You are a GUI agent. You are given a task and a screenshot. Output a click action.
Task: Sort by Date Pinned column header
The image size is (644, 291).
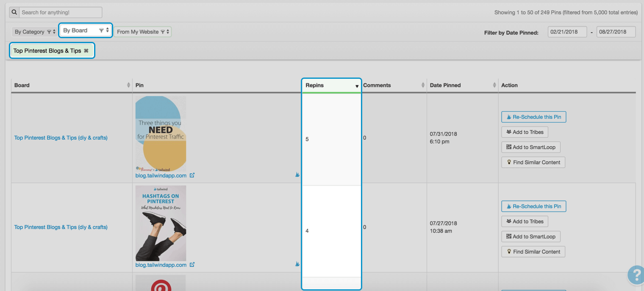(462, 85)
